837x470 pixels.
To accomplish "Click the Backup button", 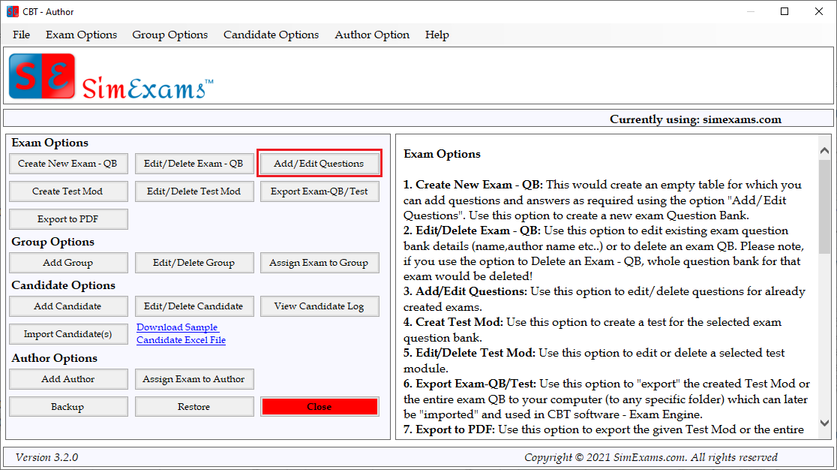I will point(68,407).
